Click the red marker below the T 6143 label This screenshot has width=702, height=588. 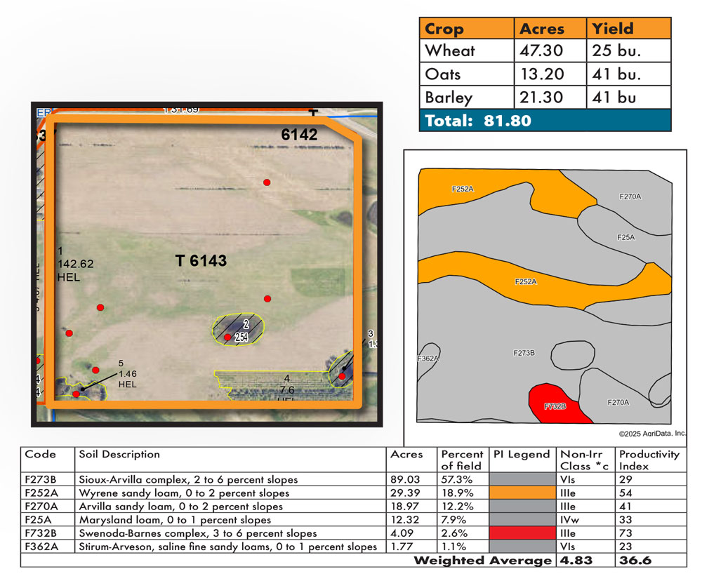click(267, 298)
